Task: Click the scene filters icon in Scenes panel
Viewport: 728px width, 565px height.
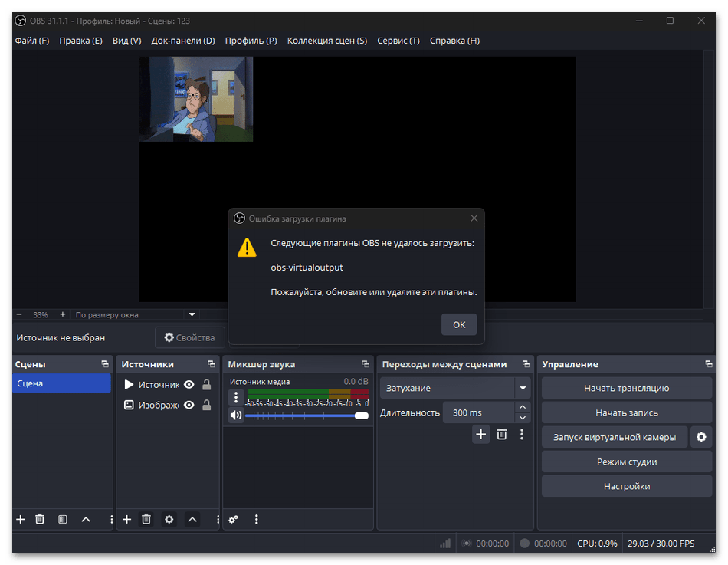Action: 62,519
